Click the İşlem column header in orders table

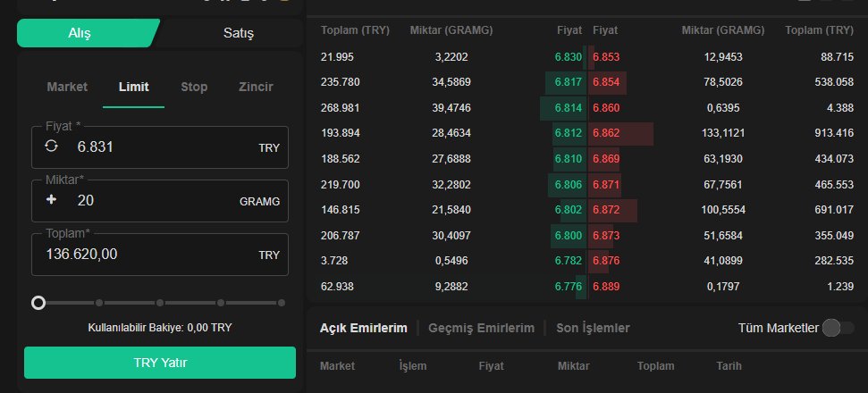413,366
